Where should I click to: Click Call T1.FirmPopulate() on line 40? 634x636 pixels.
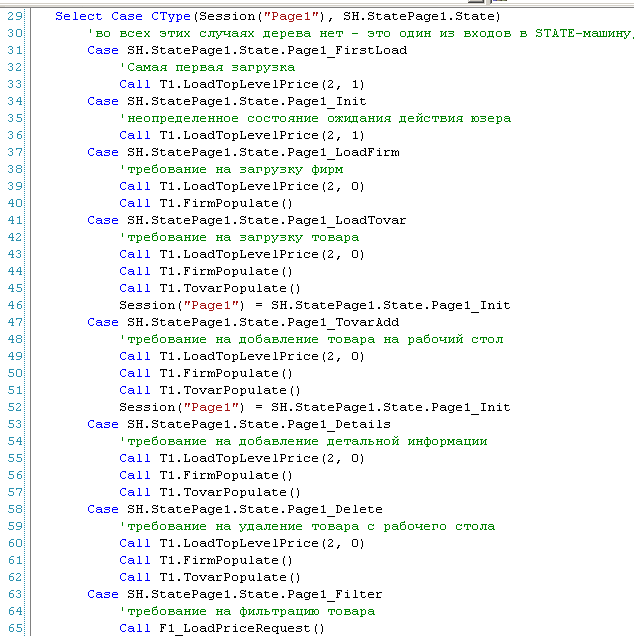(206, 203)
